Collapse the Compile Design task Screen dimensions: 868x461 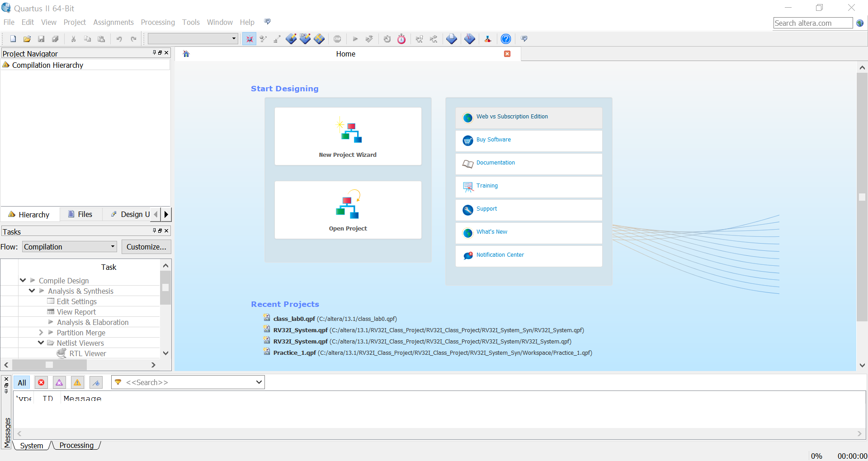(x=23, y=280)
